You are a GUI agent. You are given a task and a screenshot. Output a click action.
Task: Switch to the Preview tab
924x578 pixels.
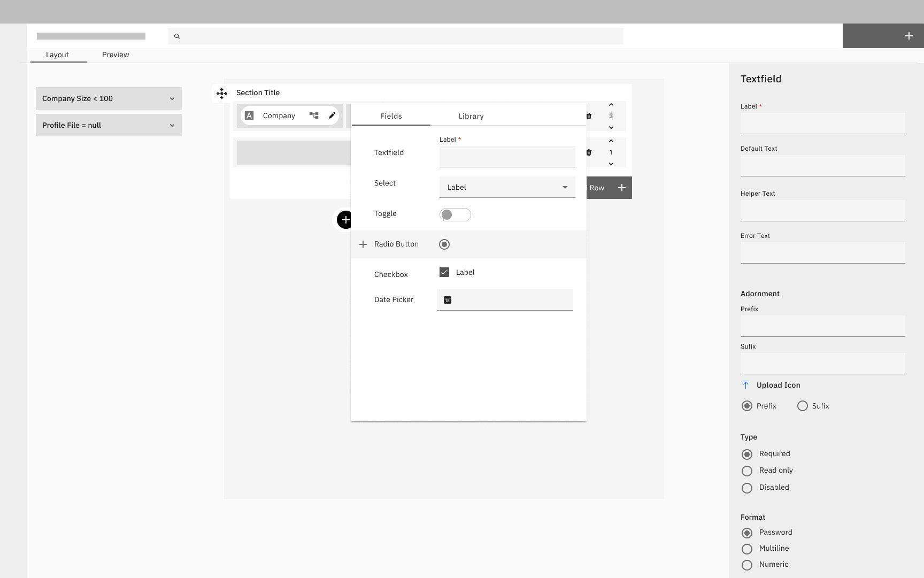click(x=115, y=55)
